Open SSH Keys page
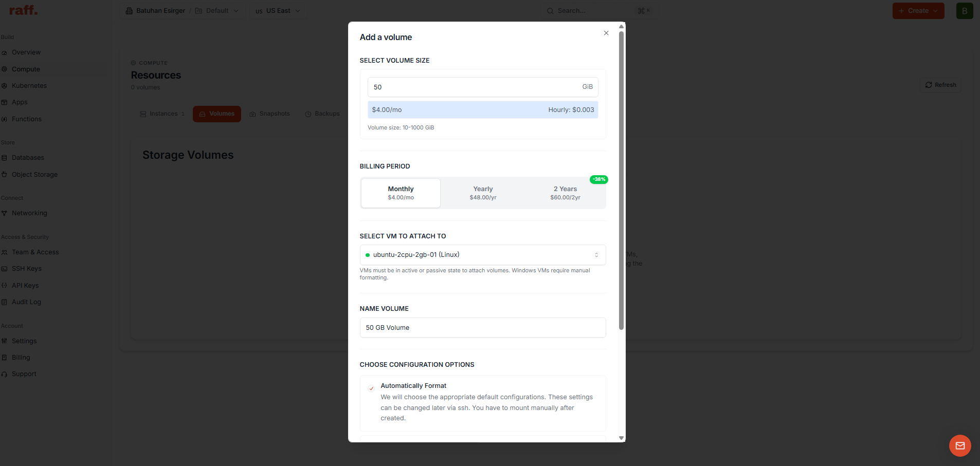Viewport: 980px width, 466px height. tap(26, 269)
